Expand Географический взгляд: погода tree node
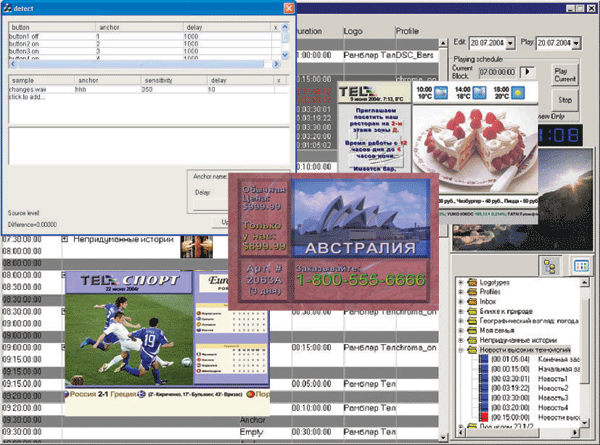This screenshot has height=445, width=600. [461, 321]
